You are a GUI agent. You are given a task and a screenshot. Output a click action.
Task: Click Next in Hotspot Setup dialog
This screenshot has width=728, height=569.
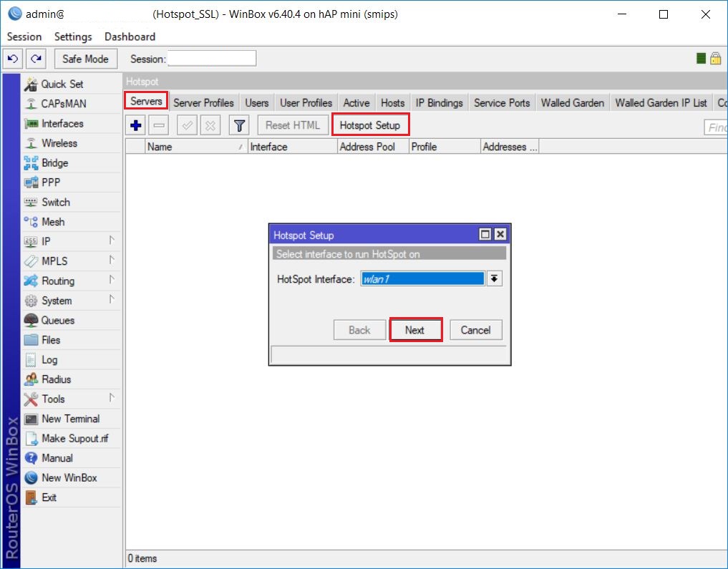click(x=415, y=330)
